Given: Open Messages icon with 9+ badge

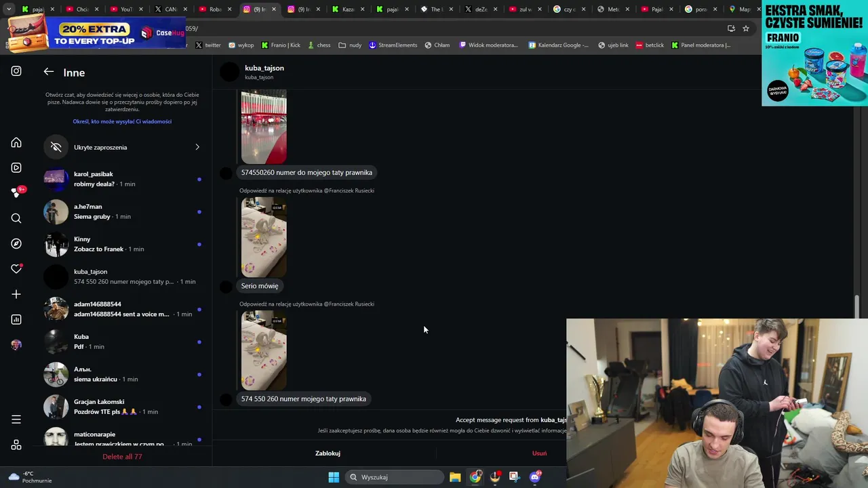Looking at the screenshot, I should point(16,193).
